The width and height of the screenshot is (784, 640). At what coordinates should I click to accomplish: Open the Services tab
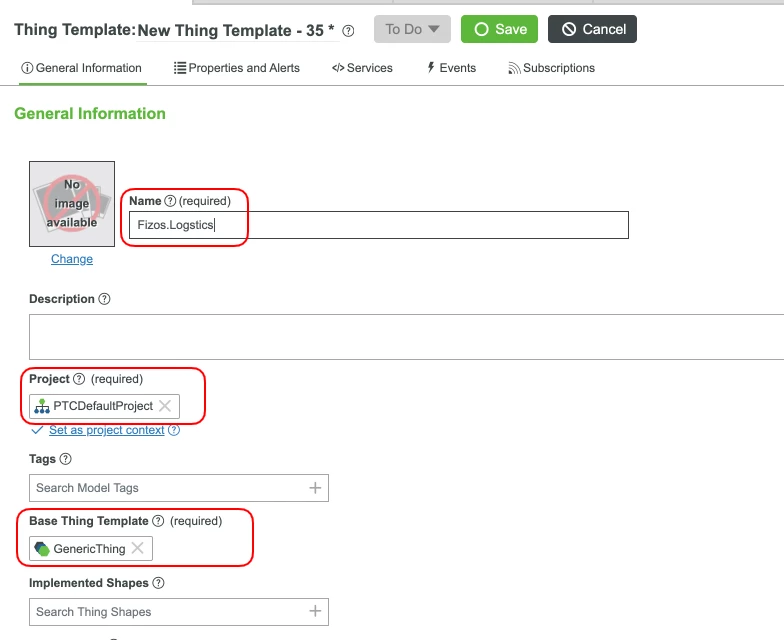pos(362,68)
